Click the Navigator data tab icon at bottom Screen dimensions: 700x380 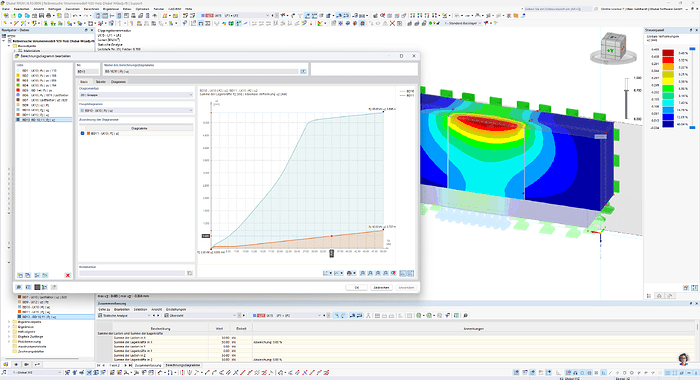6,364
